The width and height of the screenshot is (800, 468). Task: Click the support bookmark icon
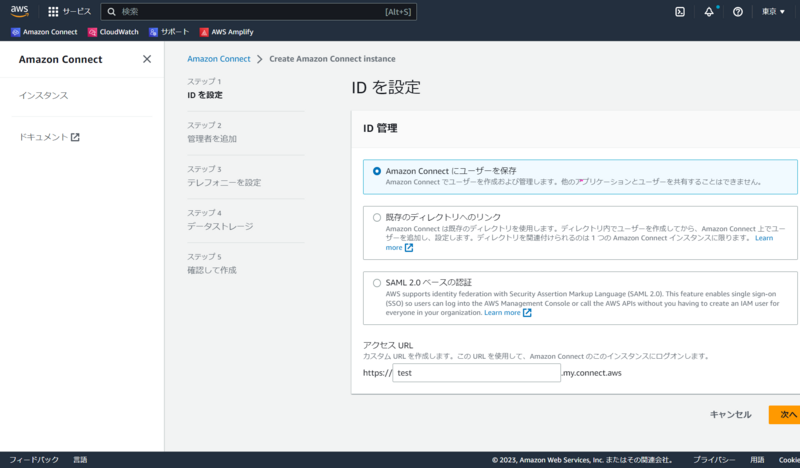click(x=154, y=32)
